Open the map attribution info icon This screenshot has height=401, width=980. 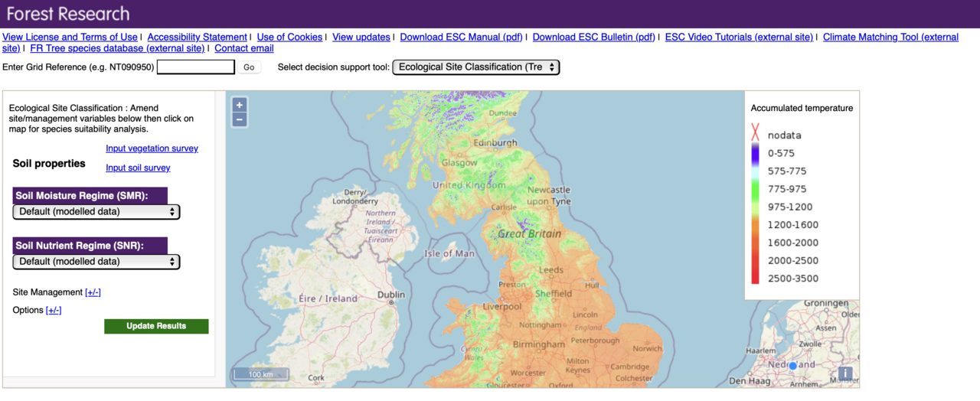point(844,373)
